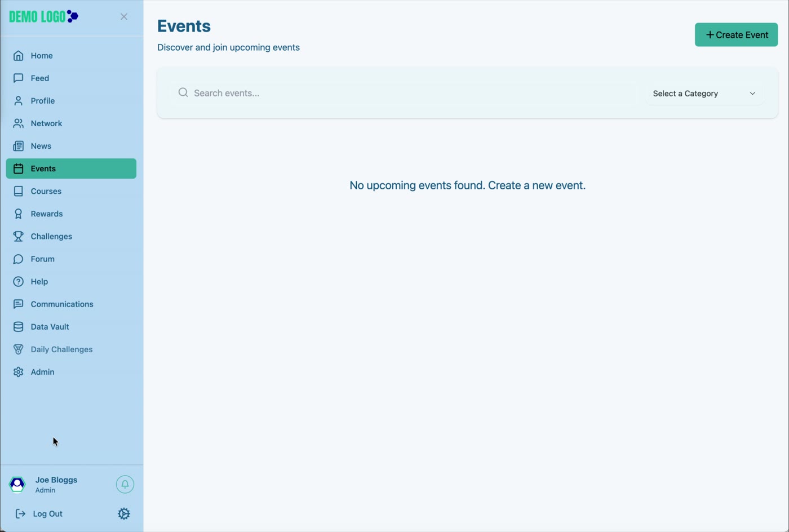789x532 pixels.
Task: Open Courses menu label
Action: (x=46, y=191)
